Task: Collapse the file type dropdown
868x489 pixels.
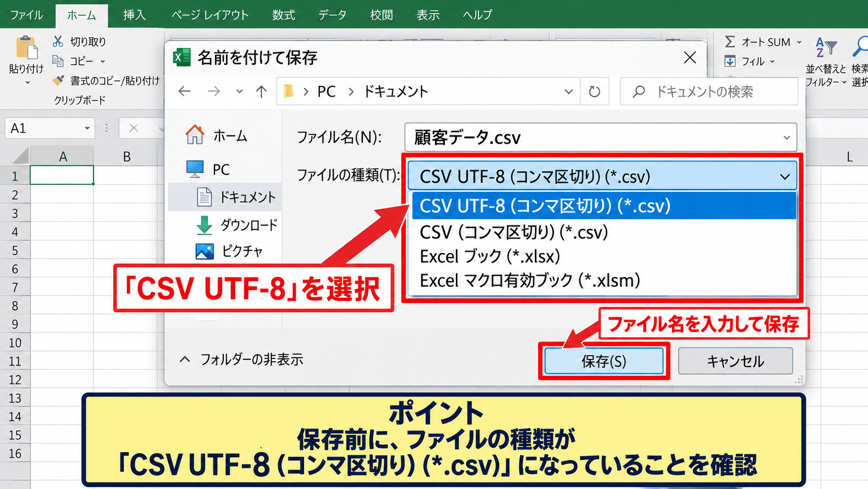Action: [x=784, y=177]
